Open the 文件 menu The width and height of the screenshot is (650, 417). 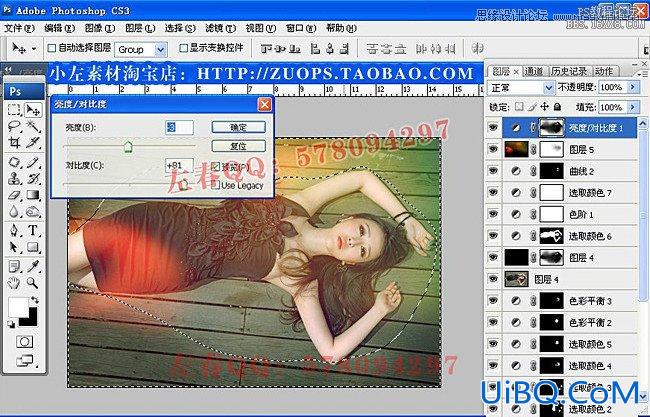click(x=19, y=29)
